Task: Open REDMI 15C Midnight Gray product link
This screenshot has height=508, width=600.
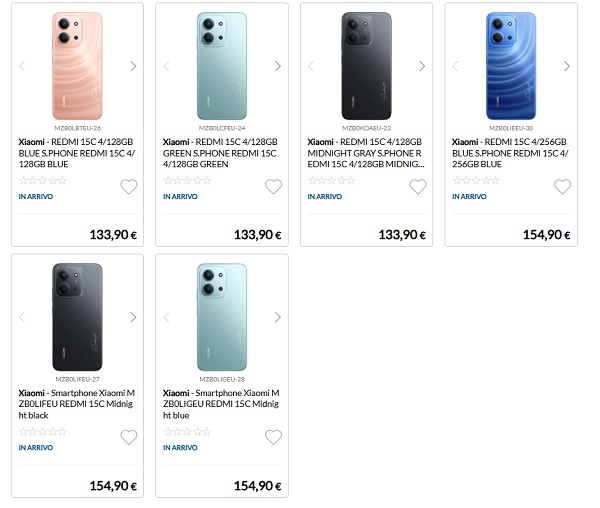Action: click(x=365, y=153)
